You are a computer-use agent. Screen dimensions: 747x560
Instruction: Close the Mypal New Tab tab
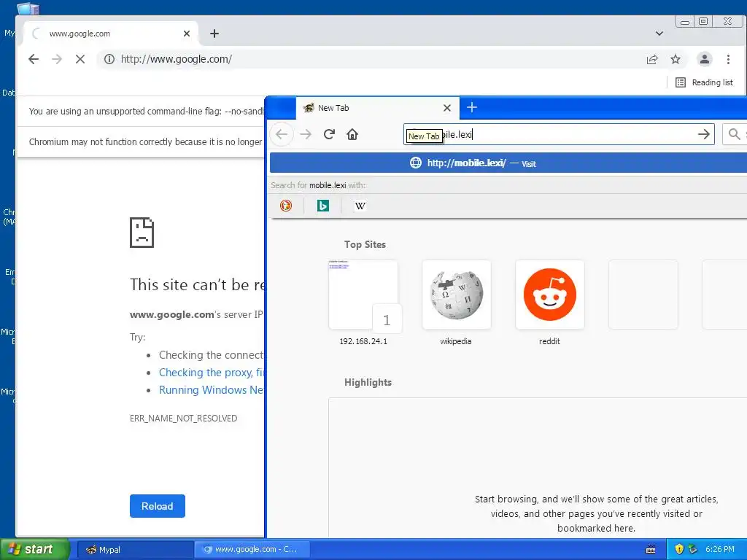pos(447,108)
